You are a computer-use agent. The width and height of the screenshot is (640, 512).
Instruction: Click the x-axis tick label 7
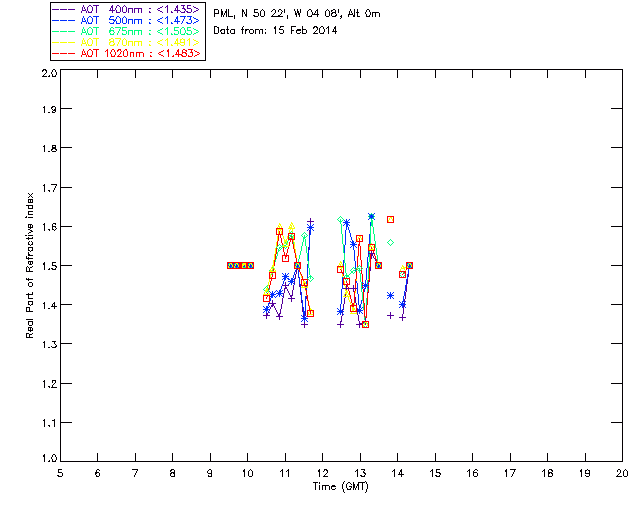click(135, 473)
